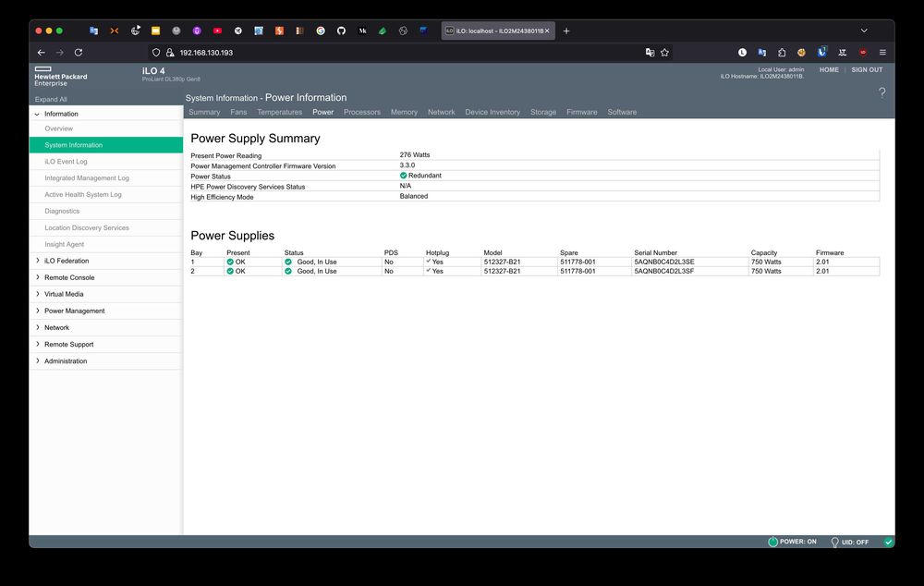Open the pinned Google tab
This screenshot has width=924, height=586.
point(321,31)
